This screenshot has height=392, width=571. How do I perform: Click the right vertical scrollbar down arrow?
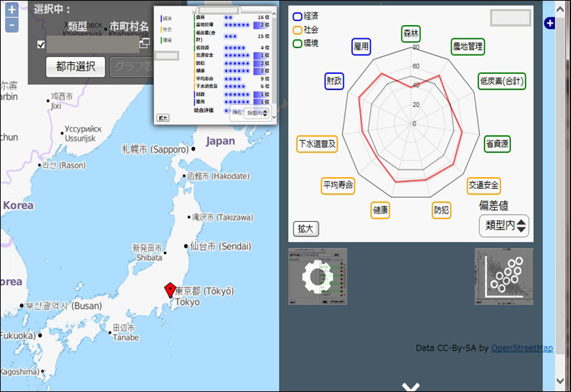561,381
